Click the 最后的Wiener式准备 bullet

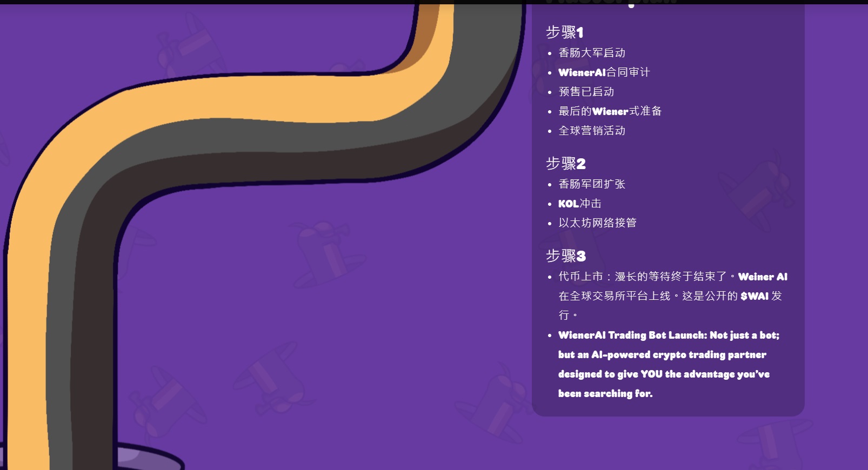point(610,111)
